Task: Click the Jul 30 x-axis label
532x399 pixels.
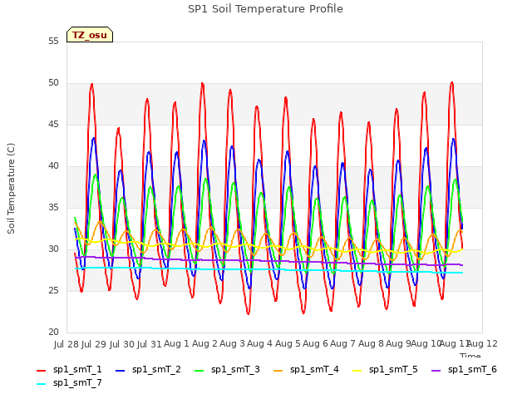Action: [122, 344]
